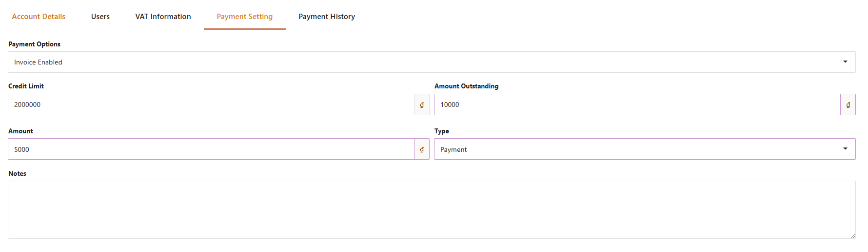Focus the Credit Limit field containing 2000000

coord(211,105)
